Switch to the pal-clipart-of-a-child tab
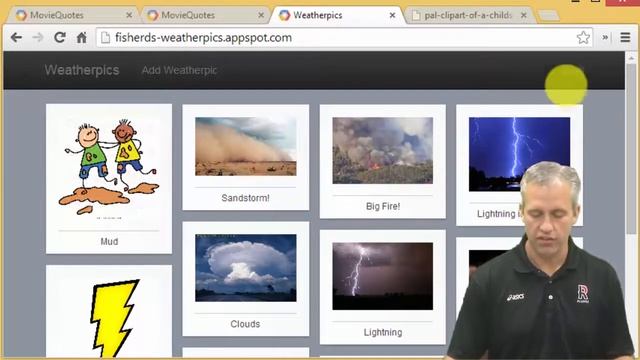Screen dimensions: 640x360 tap(469, 15)
